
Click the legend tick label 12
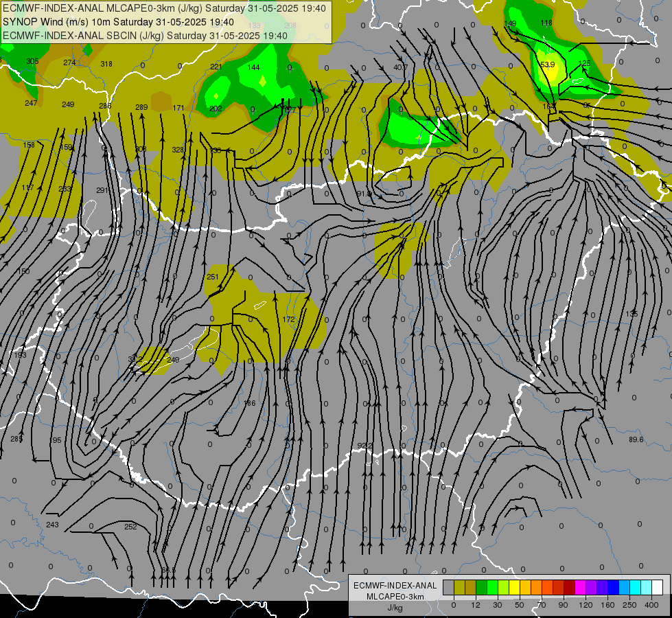475,605
